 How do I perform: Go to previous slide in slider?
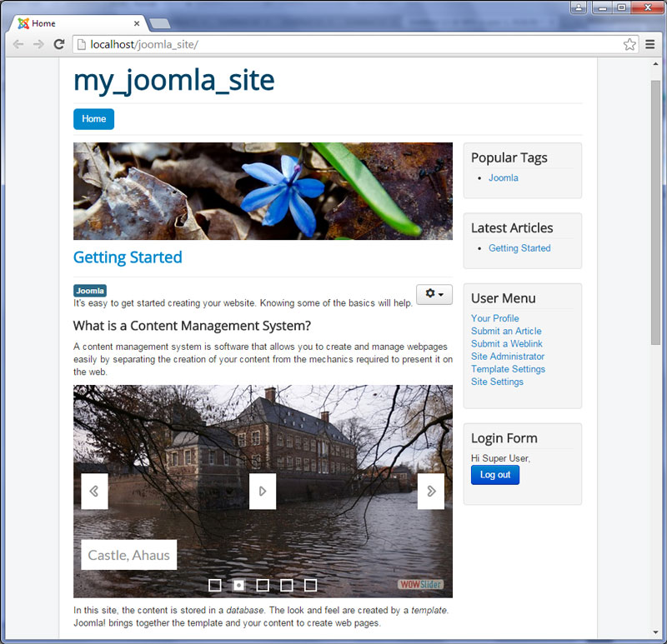pos(94,491)
